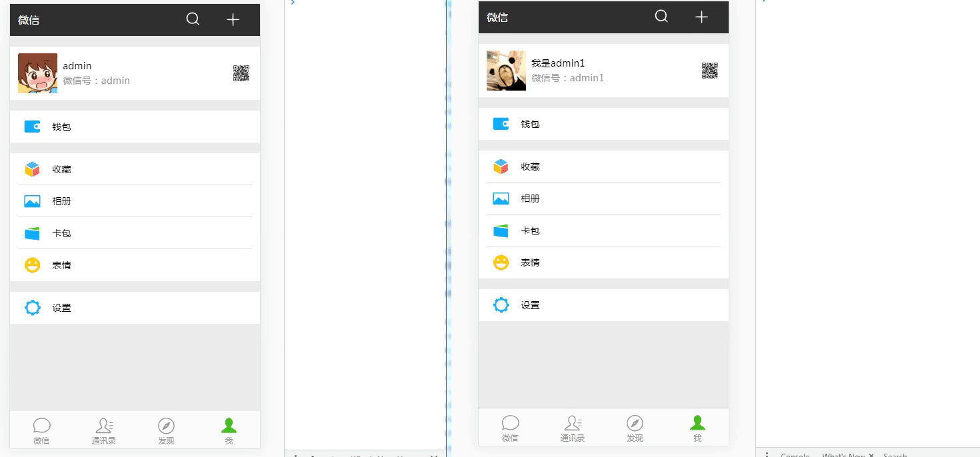Click plus icon in admin window header
This screenshot has height=457, width=980.
click(x=233, y=20)
